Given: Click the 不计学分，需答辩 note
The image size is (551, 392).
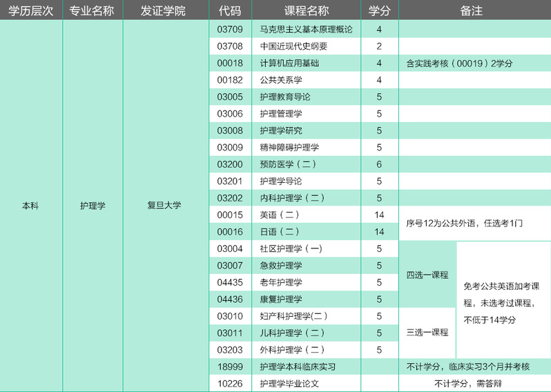Looking at the screenshot, I should 468,383.
